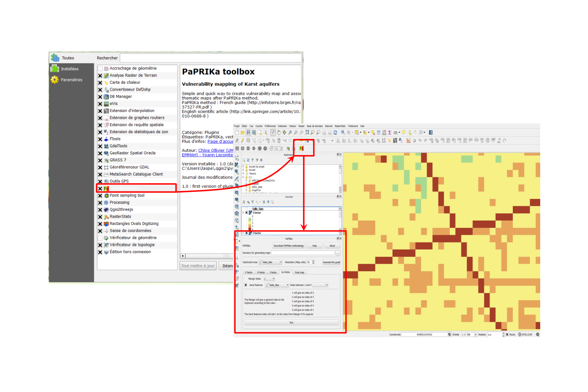The width and height of the screenshot is (588, 392).
Task: Click the Coordonnée input field
Action: 425,334
